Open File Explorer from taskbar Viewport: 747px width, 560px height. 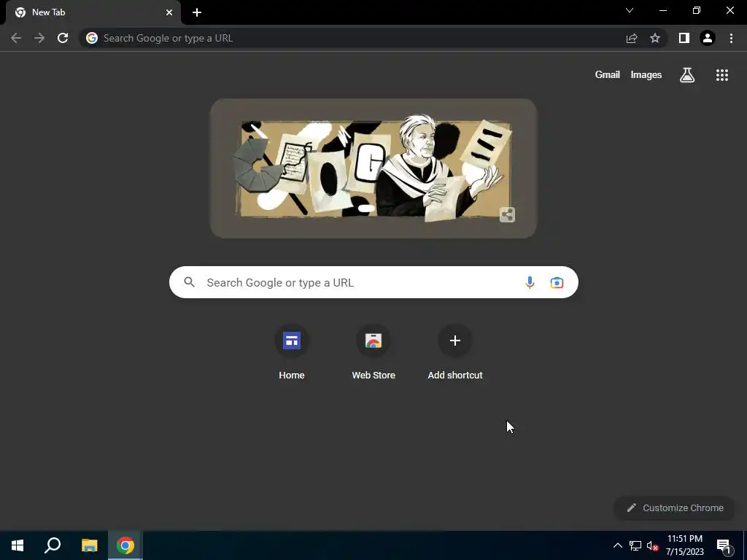(x=89, y=545)
